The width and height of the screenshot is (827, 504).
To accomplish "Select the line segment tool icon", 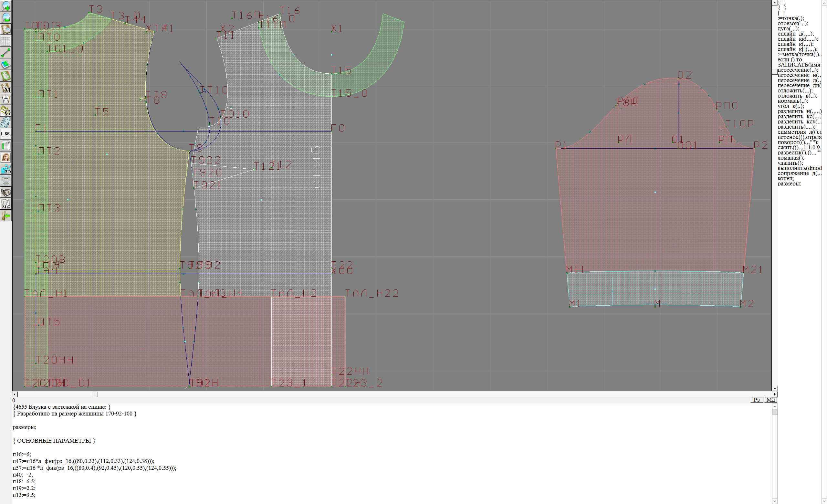I will (x=6, y=53).
